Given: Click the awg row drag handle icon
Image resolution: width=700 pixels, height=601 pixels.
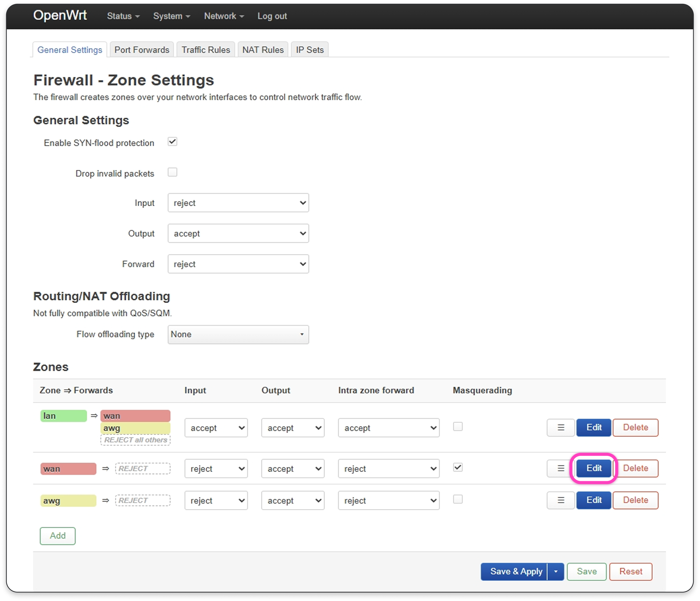Looking at the screenshot, I should tap(561, 500).
